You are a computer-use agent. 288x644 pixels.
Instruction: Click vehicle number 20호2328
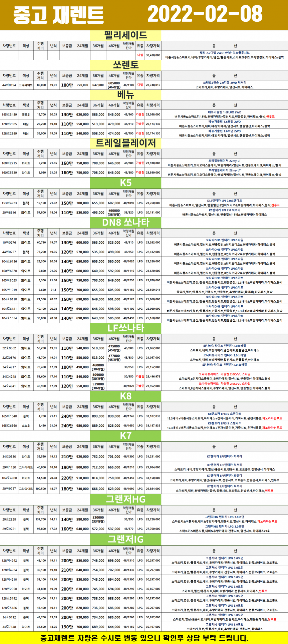(9, 519)
